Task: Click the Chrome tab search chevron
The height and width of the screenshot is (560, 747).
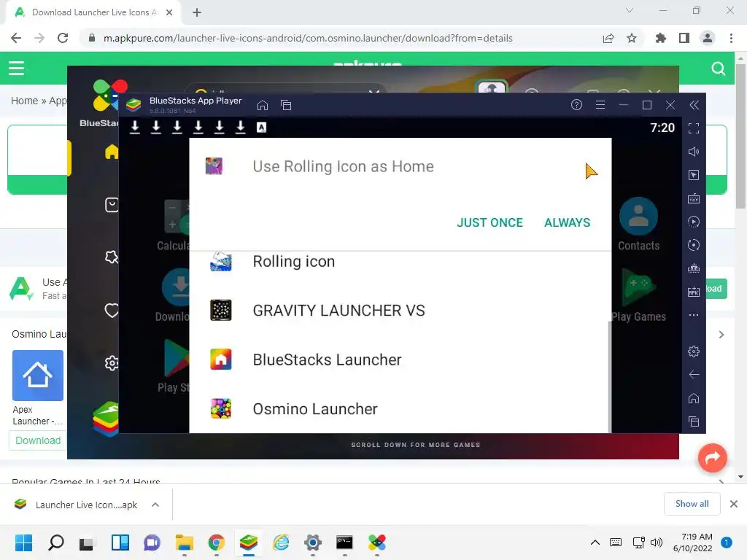Action: point(630,10)
